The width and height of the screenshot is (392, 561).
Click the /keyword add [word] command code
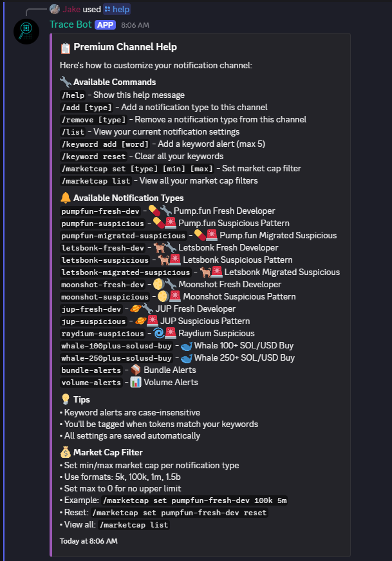point(105,144)
